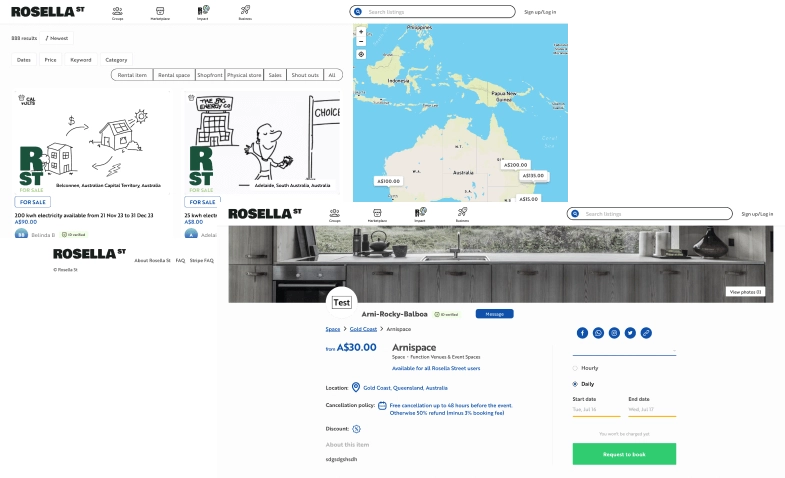Screen dimensions: 785x478
Task: Message Arni-Rocky-Balboa
Action: pyautogui.click(x=494, y=314)
